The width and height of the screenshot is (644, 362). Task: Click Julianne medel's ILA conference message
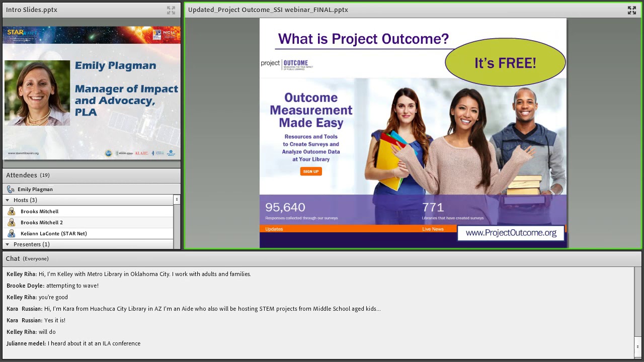[x=73, y=343]
